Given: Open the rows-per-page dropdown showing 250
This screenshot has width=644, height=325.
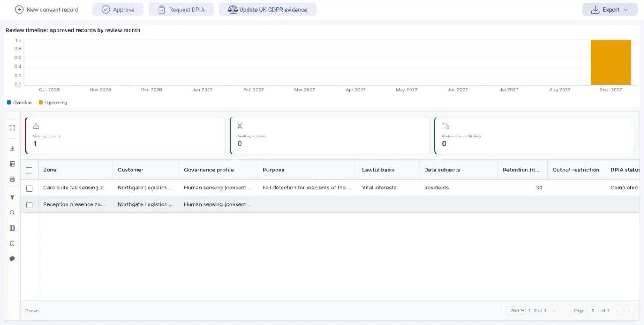Looking at the screenshot, I should pyautogui.click(x=516, y=311).
